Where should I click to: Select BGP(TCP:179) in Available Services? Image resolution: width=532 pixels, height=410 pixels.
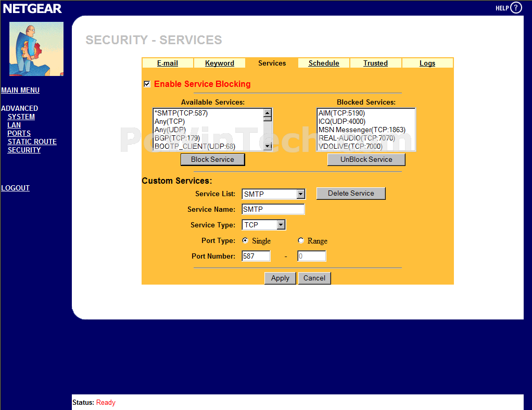pyautogui.click(x=208, y=138)
